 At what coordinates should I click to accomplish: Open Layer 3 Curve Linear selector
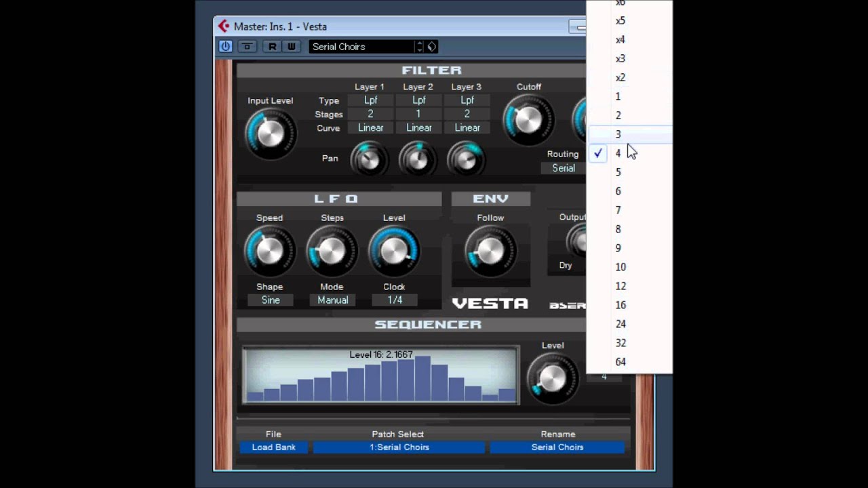click(467, 127)
